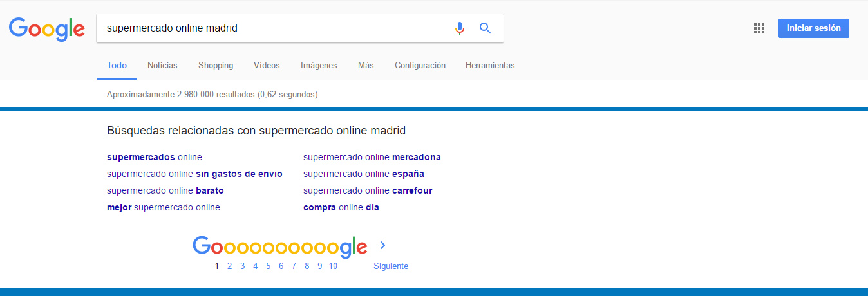Click the next page chevron arrow
The height and width of the screenshot is (296, 868).
382,245
